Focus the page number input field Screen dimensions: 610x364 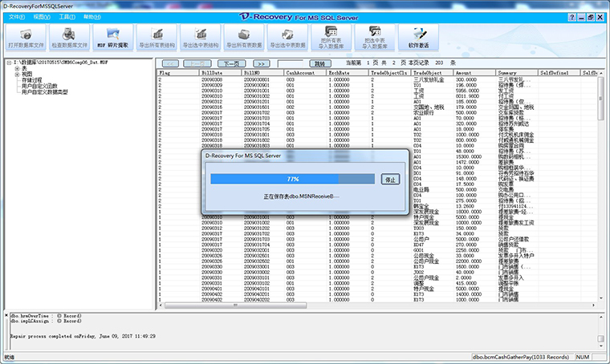coord(291,63)
